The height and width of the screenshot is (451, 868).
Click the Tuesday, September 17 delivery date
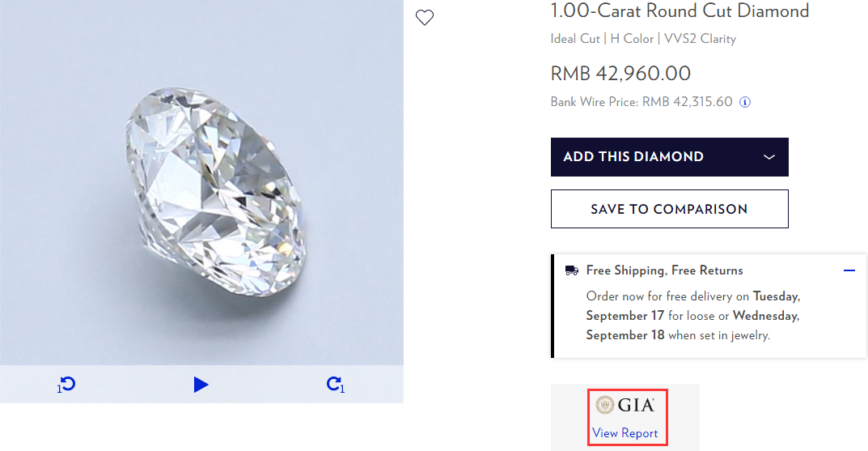pos(693,306)
